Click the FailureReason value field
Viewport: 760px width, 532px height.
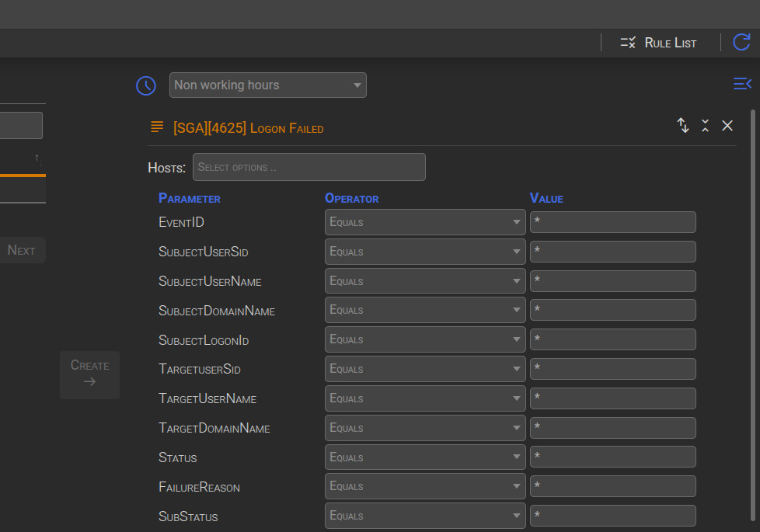click(x=612, y=486)
